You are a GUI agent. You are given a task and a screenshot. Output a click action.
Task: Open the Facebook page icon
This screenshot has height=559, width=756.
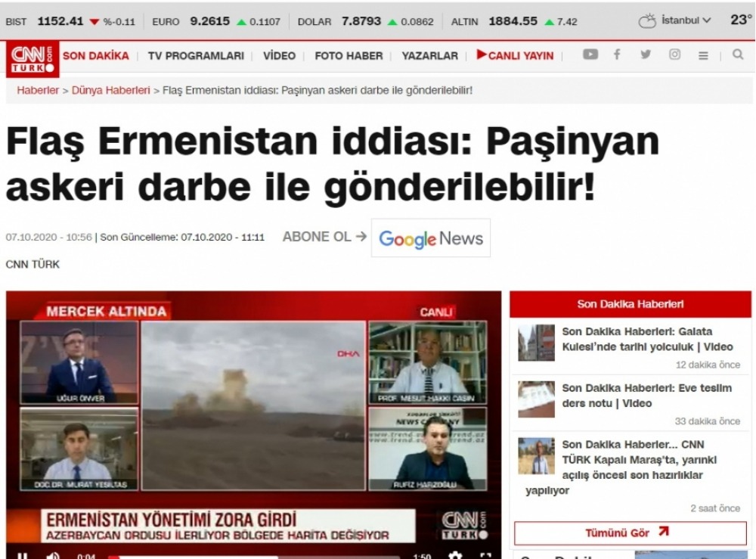coord(618,55)
